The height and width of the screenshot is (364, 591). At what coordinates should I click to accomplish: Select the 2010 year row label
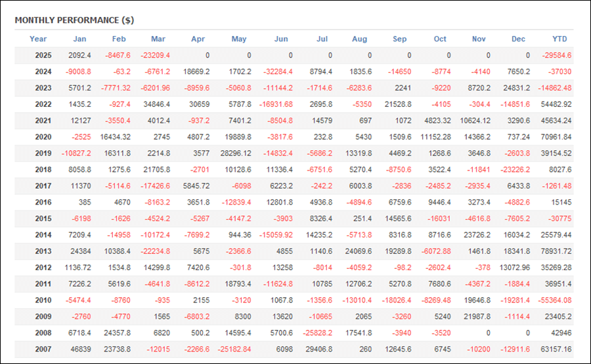coord(43,300)
